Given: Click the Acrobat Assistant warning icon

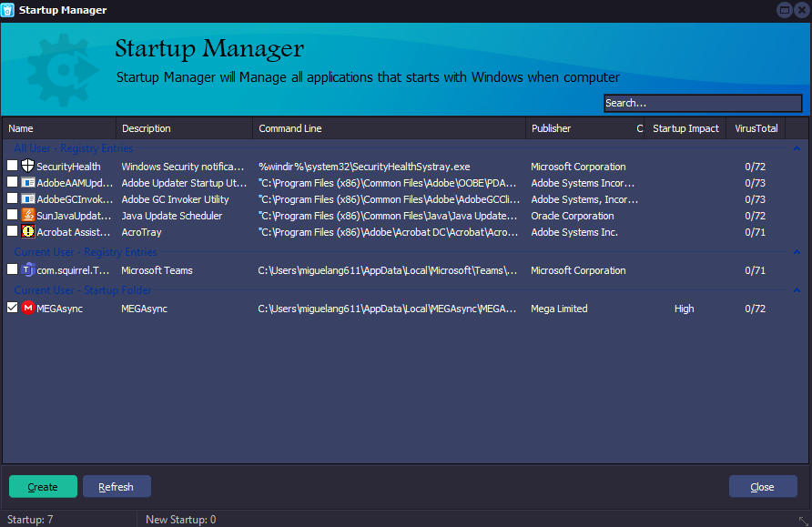Looking at the screenshot, I should 28,232.
